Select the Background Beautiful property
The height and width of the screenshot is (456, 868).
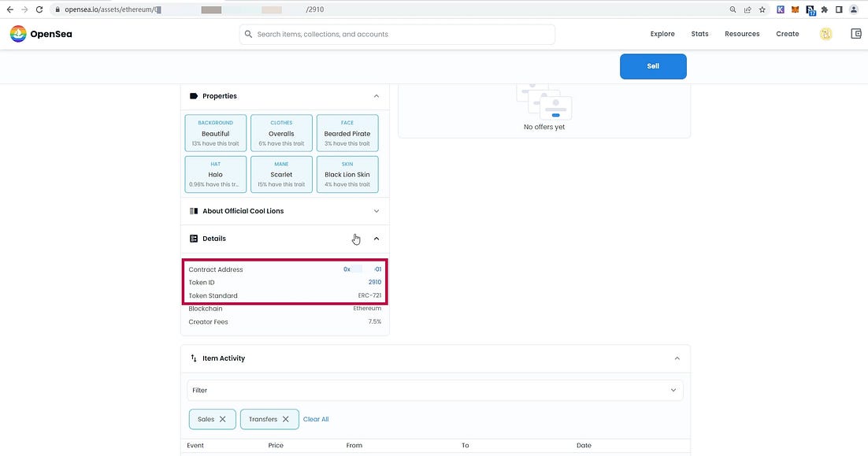[x=215, y=133]
